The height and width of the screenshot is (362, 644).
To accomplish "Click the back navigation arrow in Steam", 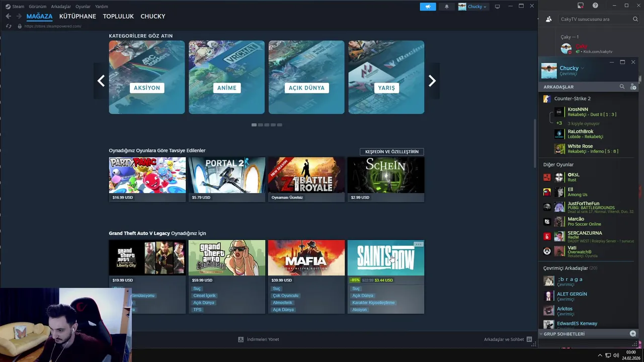I will point(8,16).
